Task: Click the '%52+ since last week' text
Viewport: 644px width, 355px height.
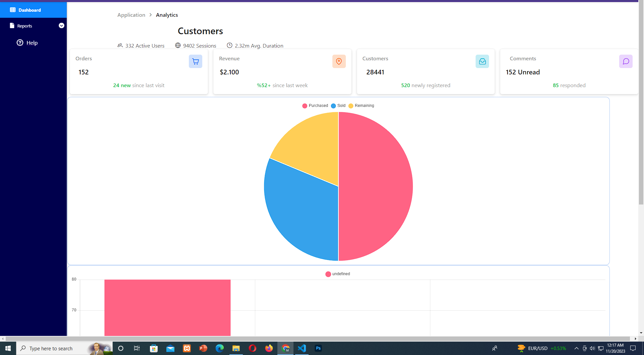Action: point(282,85)
